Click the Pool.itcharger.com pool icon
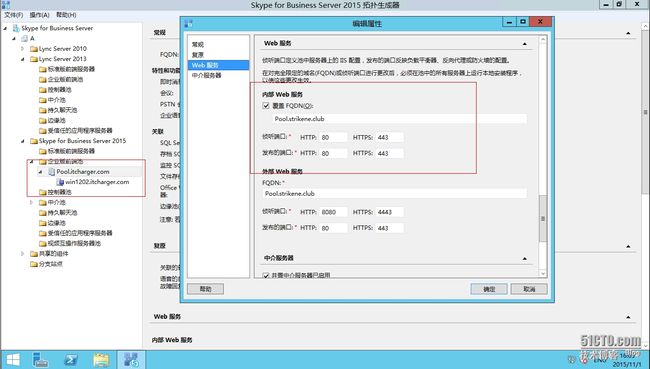This screenshot has height=369, width=650. click(x=51, y=172)
